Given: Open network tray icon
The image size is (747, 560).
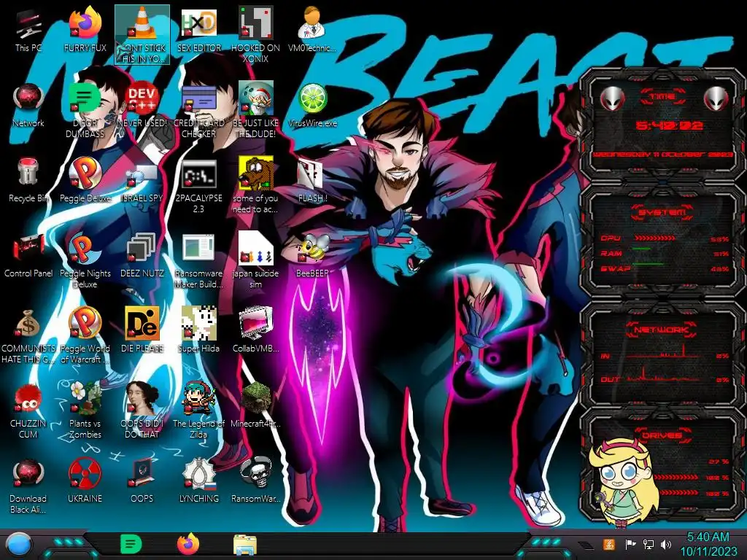Looking at the screenshot, I should [x=649, y=544].
